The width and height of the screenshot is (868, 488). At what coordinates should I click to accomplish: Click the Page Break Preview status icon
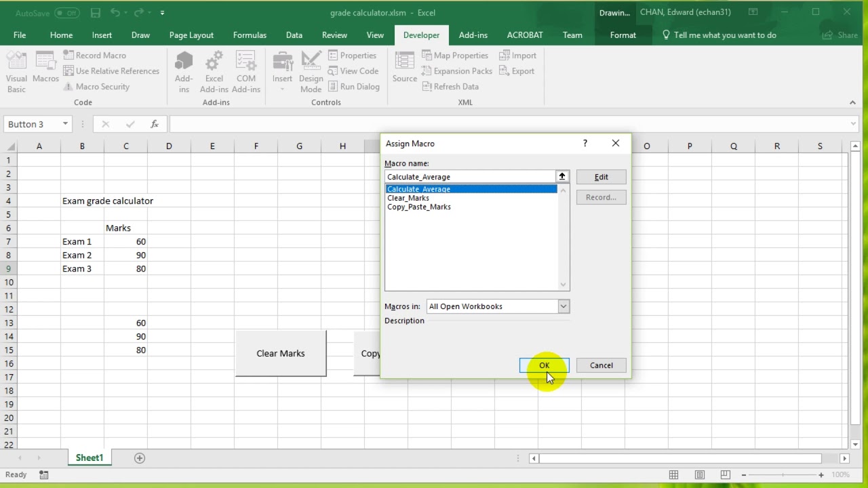tap(725, 475)
